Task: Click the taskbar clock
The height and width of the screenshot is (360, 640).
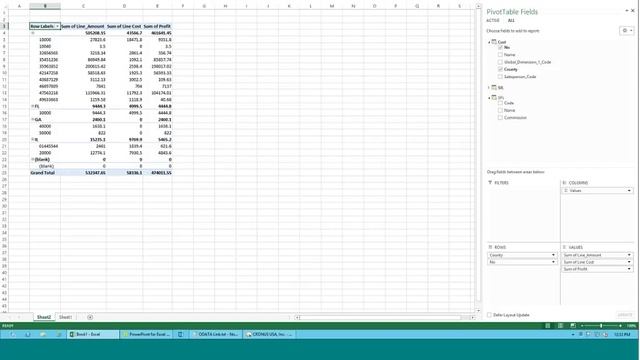Action: coord(622,334)
